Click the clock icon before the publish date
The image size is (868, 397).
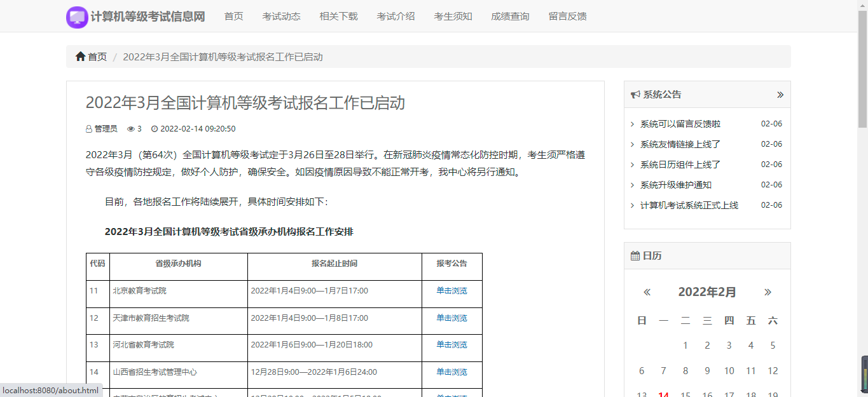(x=155, y=129)
